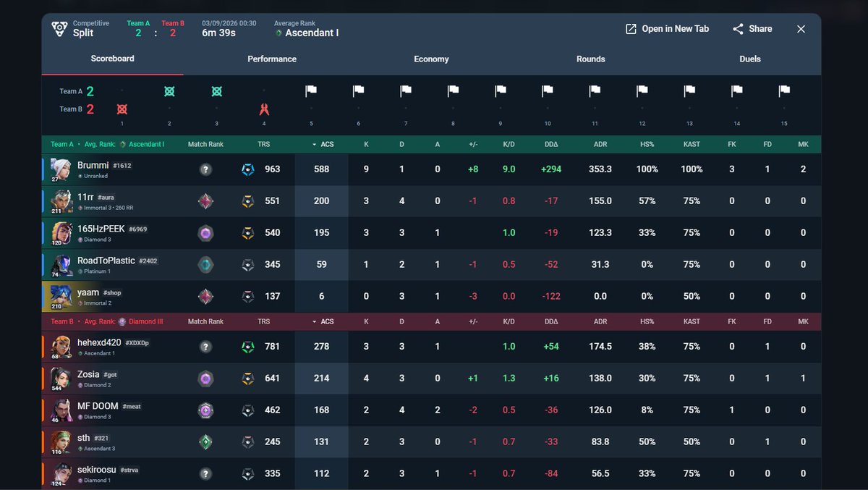Click sth's agent avatar

(x=61, y=442)
